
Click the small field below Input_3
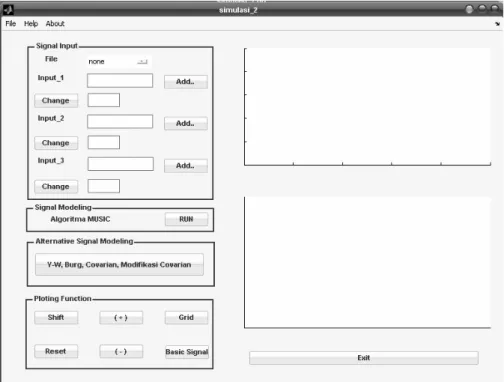click(104, 186)
